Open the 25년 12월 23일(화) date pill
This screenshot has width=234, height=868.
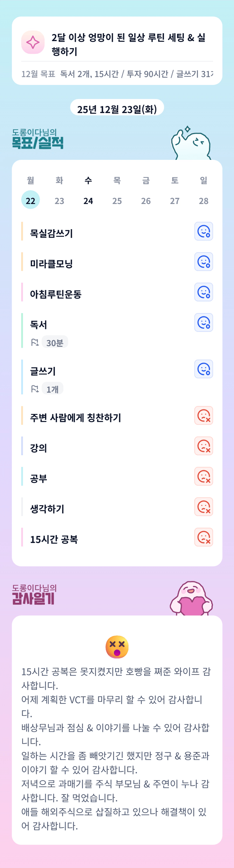pos(117,109)
